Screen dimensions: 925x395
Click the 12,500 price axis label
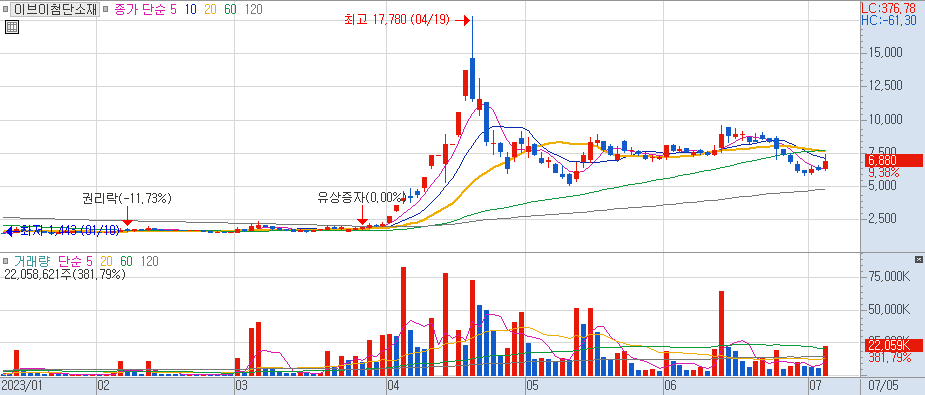886,86
